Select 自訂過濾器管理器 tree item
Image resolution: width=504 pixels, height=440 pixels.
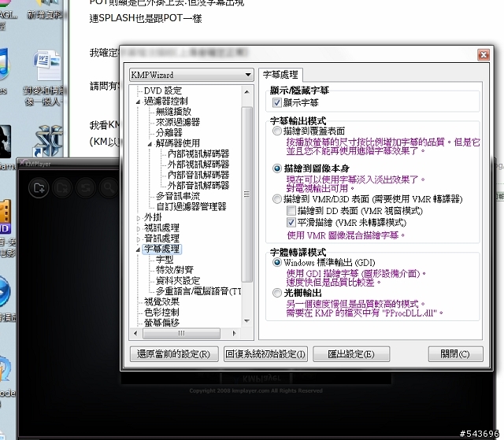click(191, 206)
